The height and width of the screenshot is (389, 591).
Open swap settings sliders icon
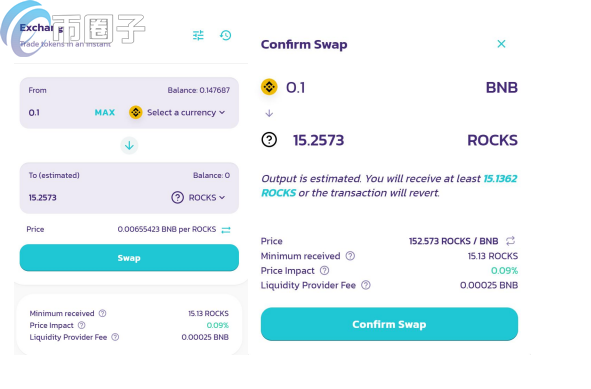[198, 35]
